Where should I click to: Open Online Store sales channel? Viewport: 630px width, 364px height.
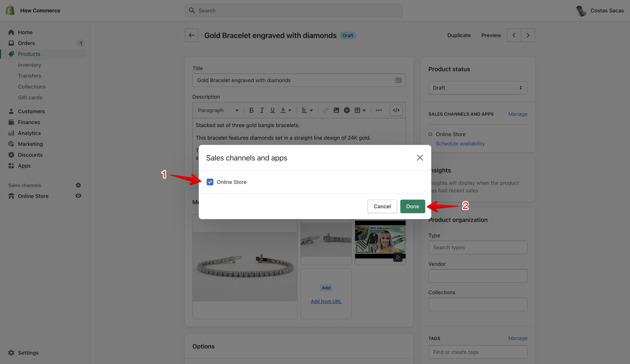click(x=33, y=196)
